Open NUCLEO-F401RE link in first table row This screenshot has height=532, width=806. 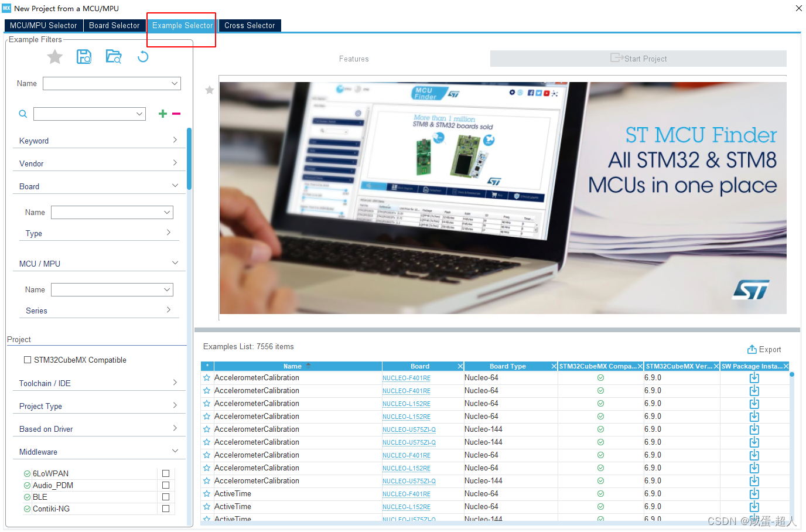407,378
